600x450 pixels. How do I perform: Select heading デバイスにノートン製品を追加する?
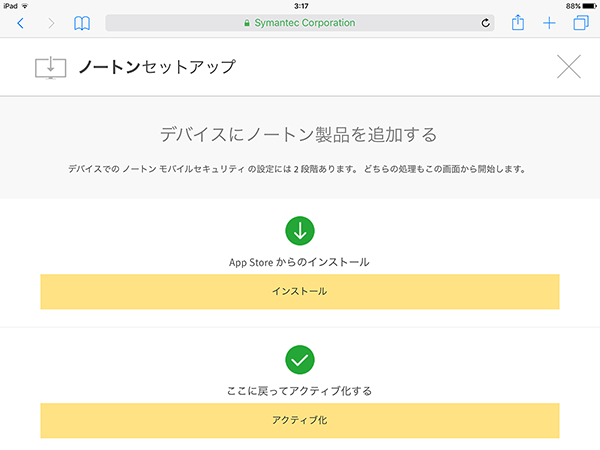298,135
